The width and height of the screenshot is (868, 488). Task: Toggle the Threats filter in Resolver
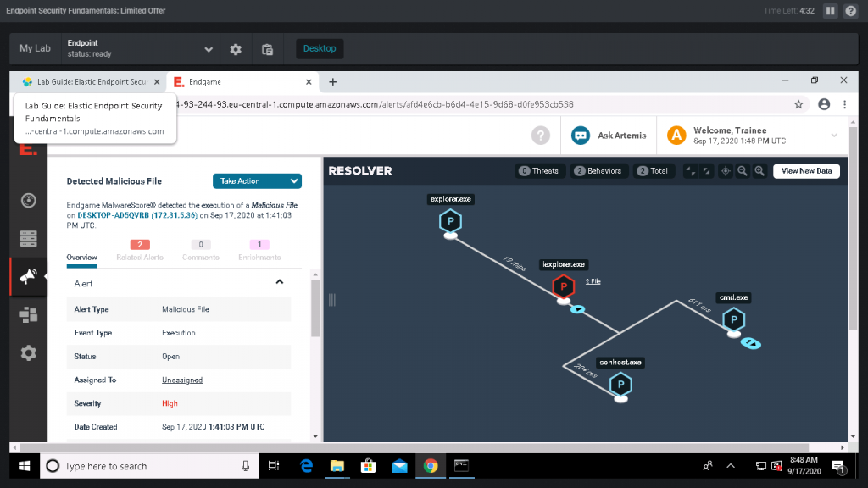pyautogui.click(x=540, y=171)
